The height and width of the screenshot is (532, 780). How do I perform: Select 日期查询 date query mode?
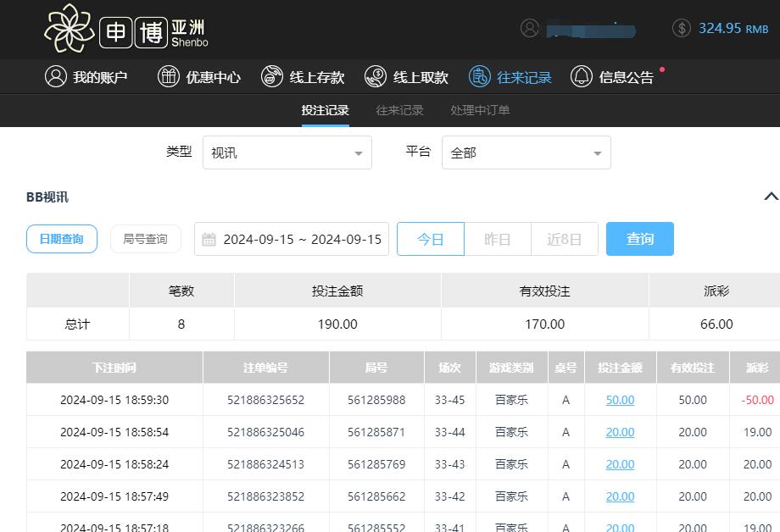(61, 239)
